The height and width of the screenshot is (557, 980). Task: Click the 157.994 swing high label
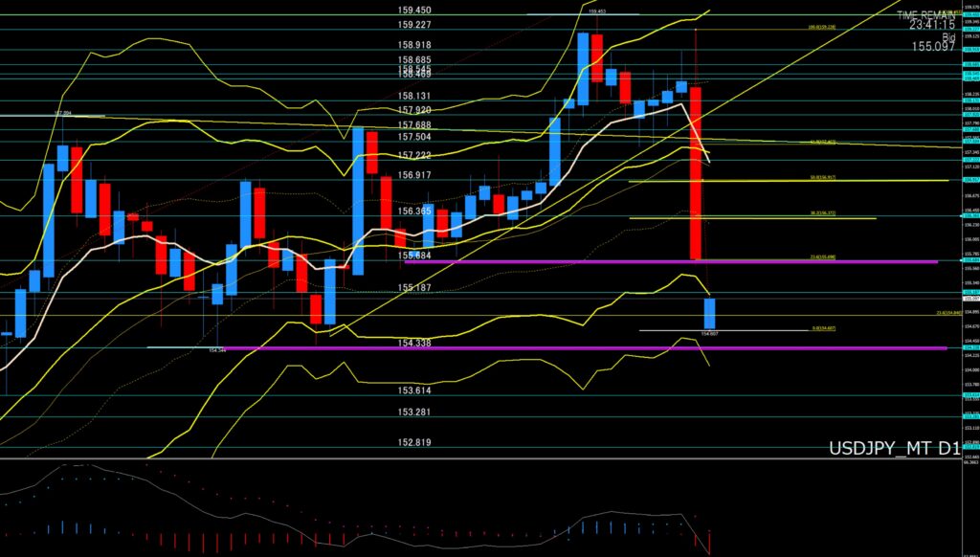click(64, 112)
